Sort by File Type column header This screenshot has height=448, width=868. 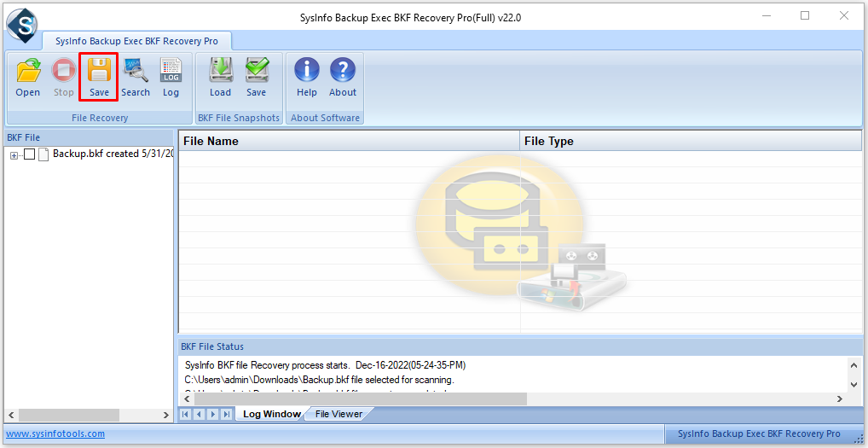point(691,141)
